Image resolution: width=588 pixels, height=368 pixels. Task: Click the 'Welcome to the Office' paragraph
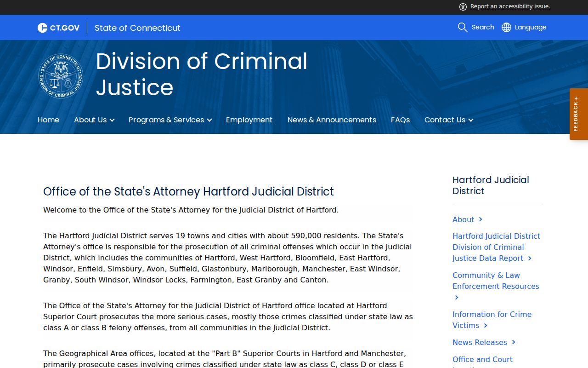pyautogui.click(x=191, y=210)
